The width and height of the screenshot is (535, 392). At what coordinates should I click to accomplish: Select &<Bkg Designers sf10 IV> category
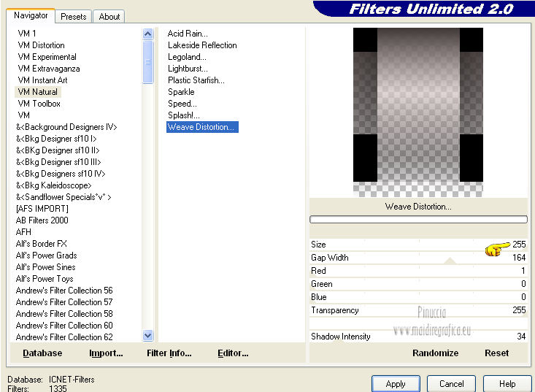(x=61, y=174)
